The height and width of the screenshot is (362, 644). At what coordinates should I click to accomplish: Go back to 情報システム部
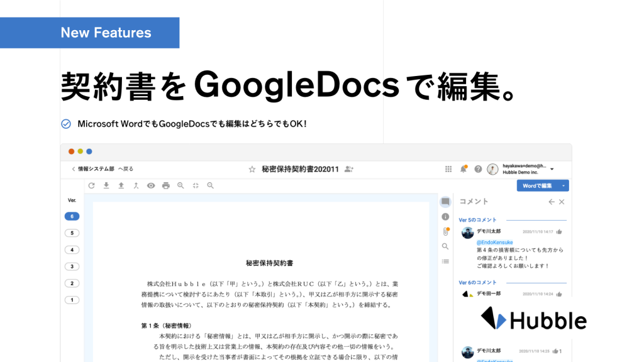point(103,168)
